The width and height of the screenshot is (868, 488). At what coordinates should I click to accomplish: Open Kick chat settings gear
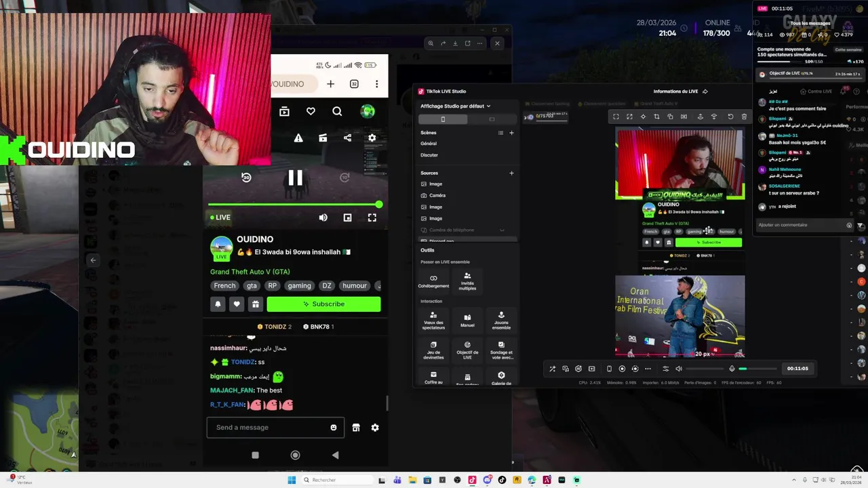374,428
